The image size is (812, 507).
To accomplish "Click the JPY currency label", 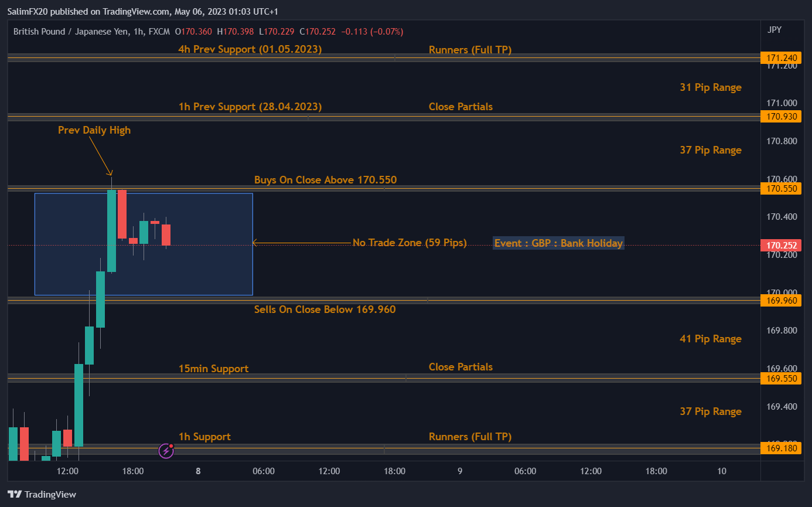I will tap(773, 30).
